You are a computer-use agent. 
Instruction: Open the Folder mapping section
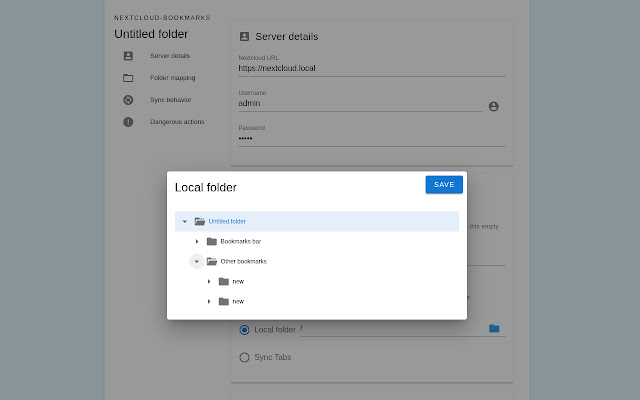point(172,78)
